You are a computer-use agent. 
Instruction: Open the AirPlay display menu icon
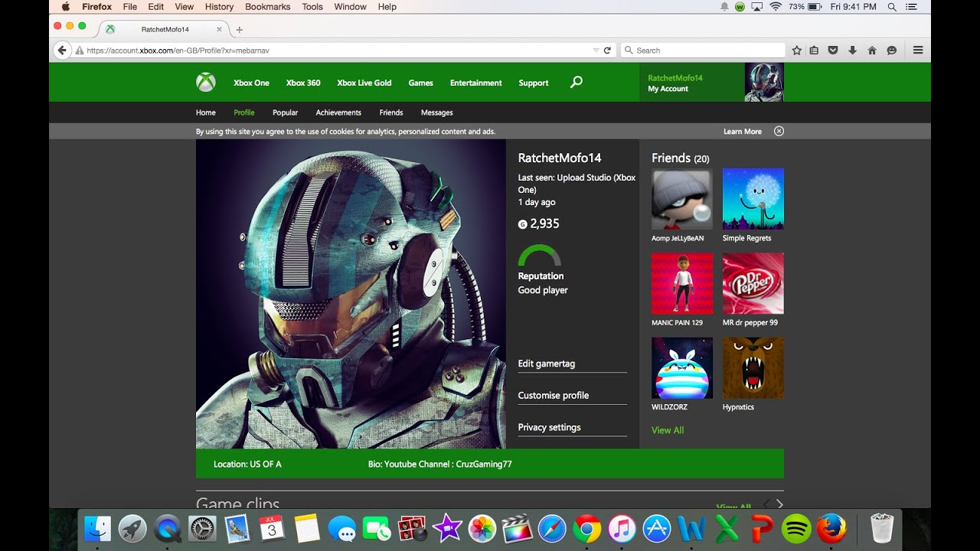click(x=757, y=7)
